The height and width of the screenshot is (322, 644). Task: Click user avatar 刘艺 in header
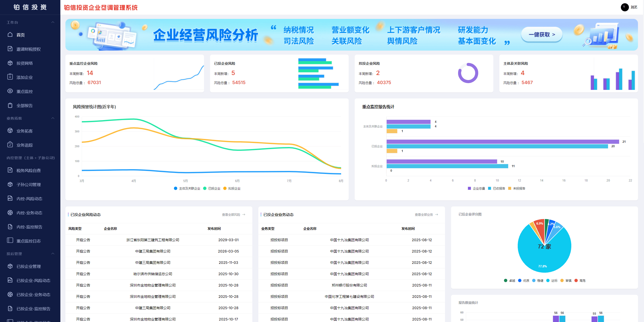pos(625,7)
